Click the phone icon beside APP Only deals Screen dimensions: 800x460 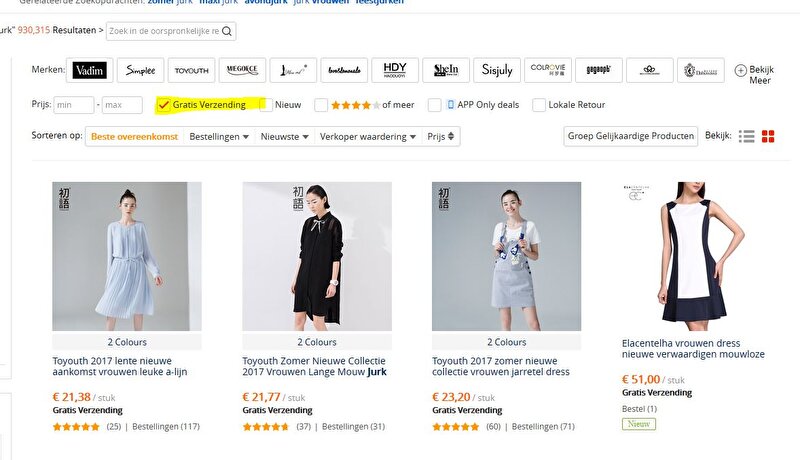(x=451, y=105)
